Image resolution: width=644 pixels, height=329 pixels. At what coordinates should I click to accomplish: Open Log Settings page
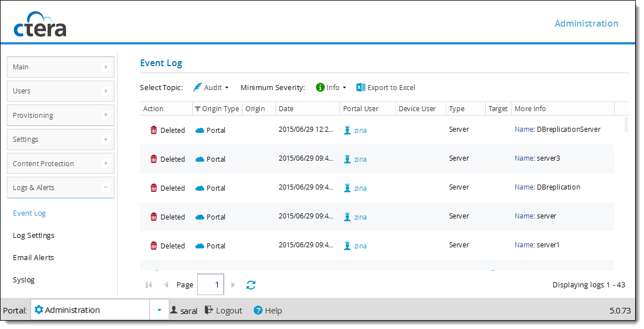pos(34,235)
